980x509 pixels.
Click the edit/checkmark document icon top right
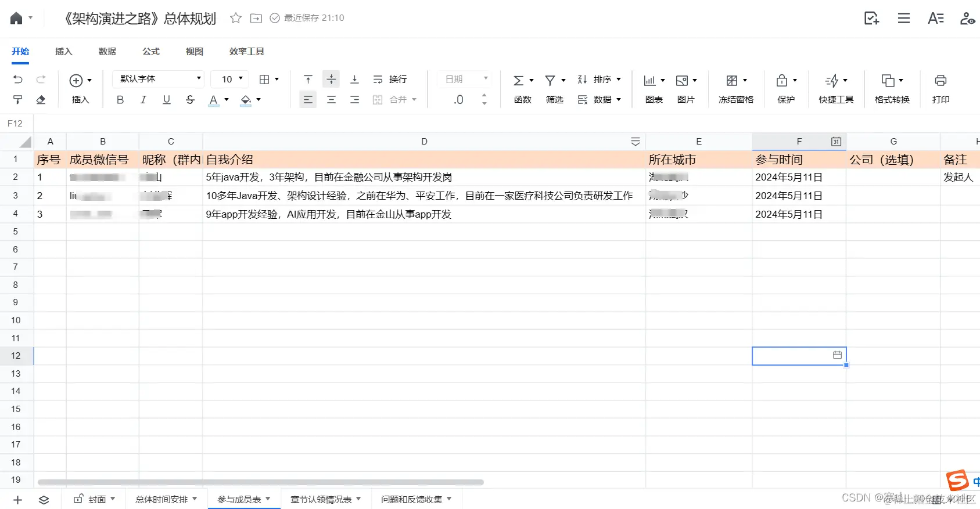pyautogui.click(x=871, y=18)
